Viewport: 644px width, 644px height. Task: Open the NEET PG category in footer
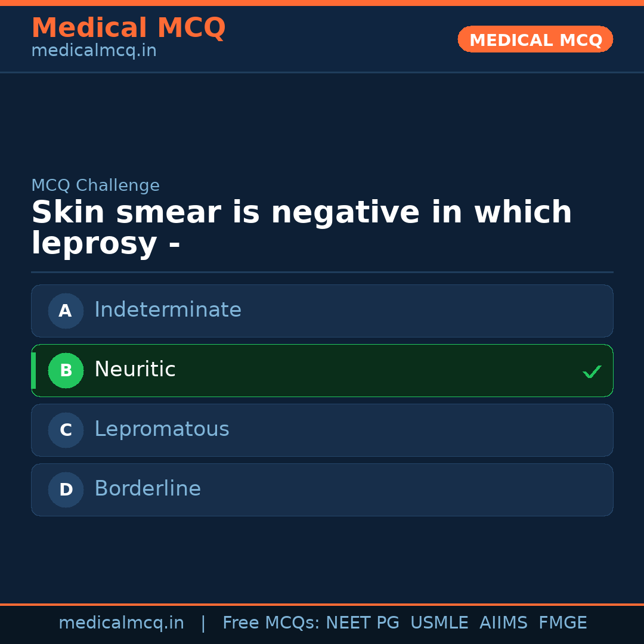click(x=362, y=623)
